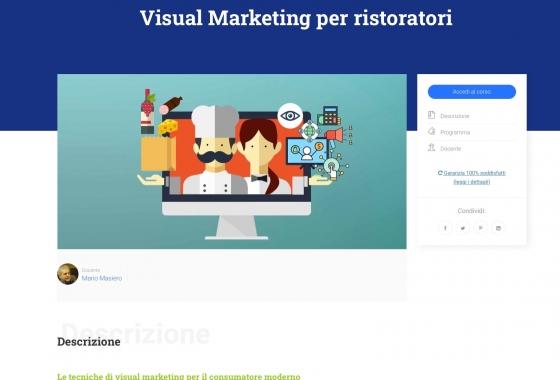Share the course on LinkedIn

(x=498, y=228)
